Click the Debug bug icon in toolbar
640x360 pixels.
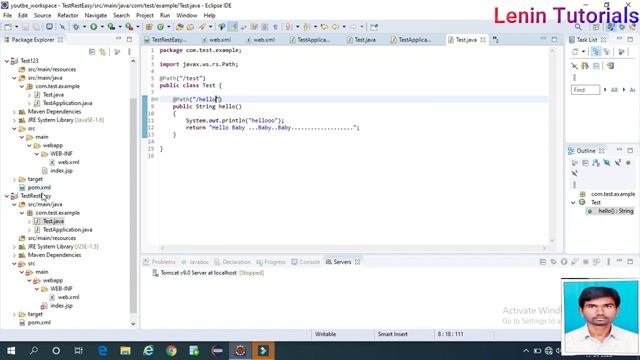76,27
